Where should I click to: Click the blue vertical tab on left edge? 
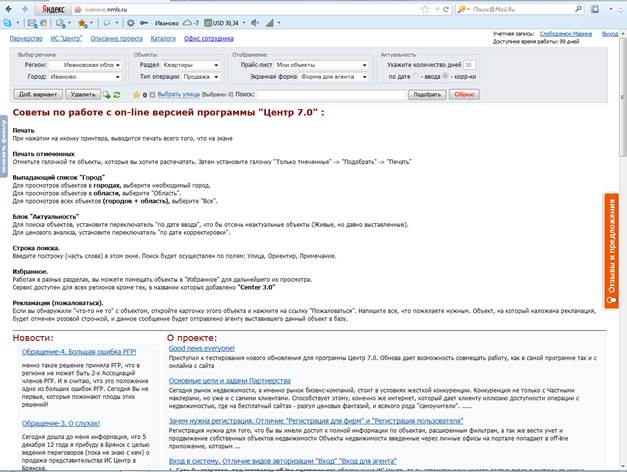4,146
